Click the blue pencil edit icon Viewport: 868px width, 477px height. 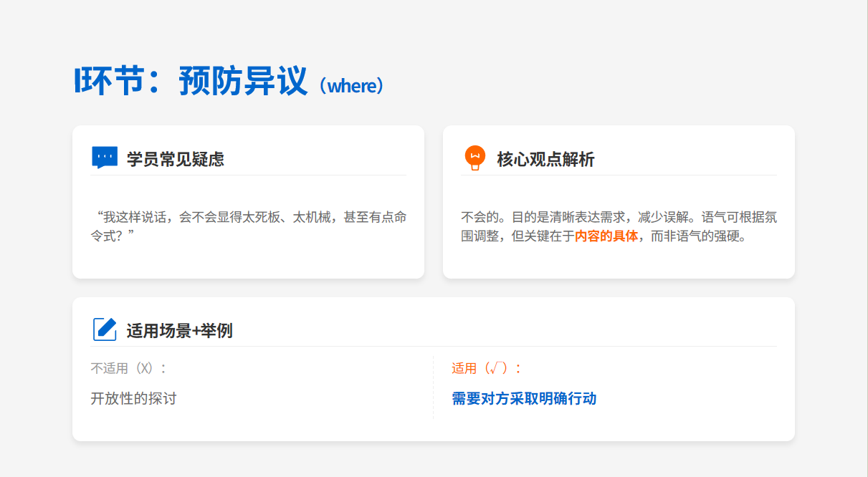[105, 329]
